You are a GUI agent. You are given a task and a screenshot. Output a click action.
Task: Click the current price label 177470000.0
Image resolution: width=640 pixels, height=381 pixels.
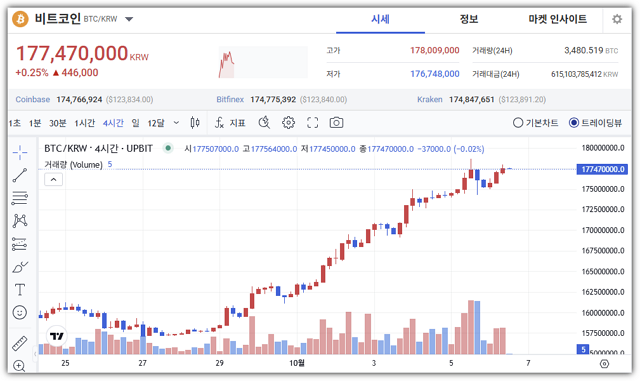[602, 169]
